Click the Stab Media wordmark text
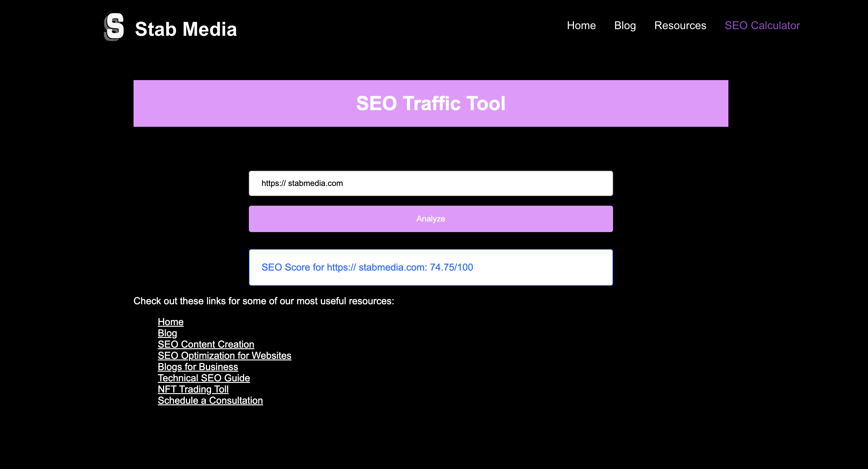The image size is (868, 469). [186, 29]
